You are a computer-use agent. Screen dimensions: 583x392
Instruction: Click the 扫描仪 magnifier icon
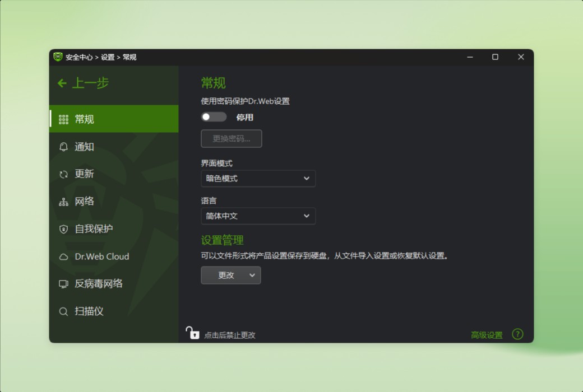(63, 311)
